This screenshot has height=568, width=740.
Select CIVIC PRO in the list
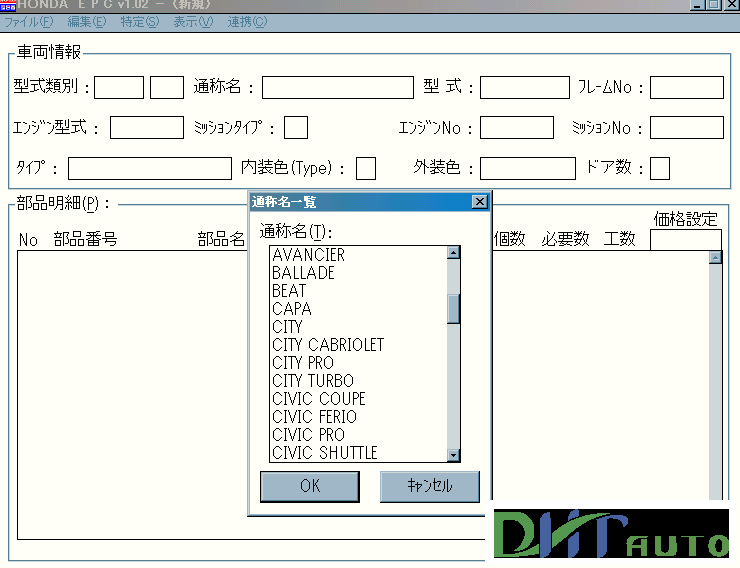tap(359, 434)
